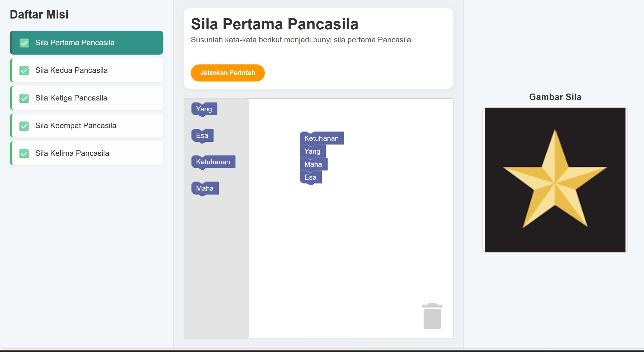Go to the Sila Kelima Pancasila mission
Viewport: 644px width, 352px height.
click(72, 153)
